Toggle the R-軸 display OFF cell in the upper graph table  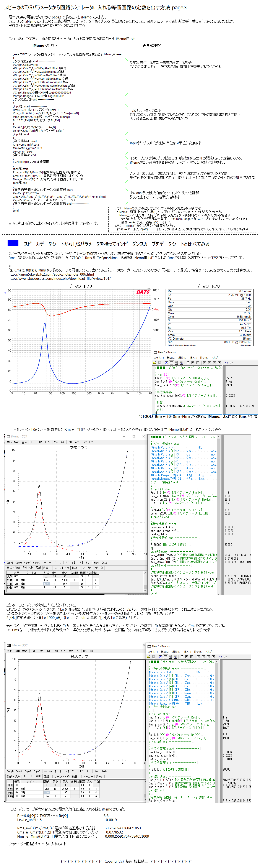[x=16, y=587]
